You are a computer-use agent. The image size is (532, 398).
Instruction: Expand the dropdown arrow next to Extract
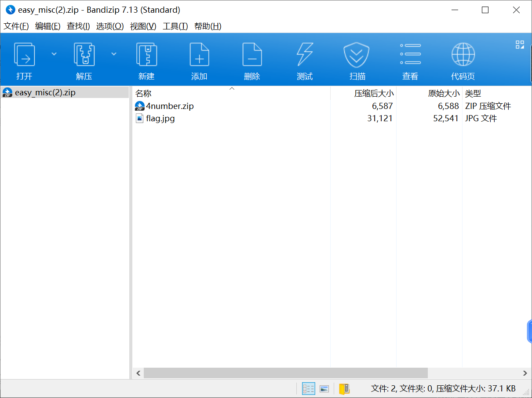(x=114, y=54)
